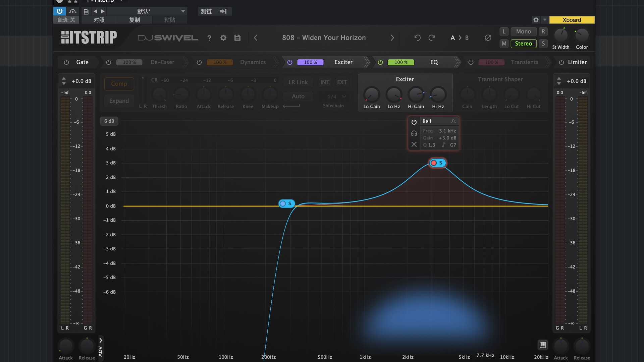Open the host preset dropdown 默认
Image resolution: width=644 pixels, height=362 pixels.
coord(146,11)
